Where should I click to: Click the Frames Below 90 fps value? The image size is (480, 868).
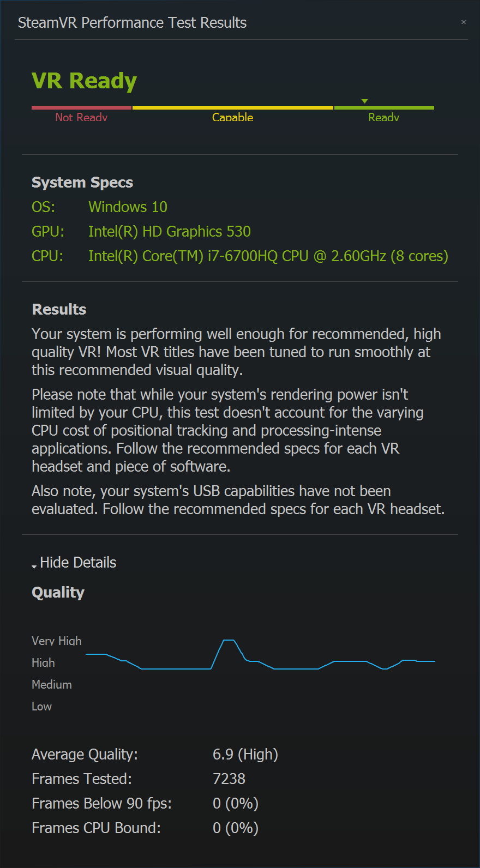pyautogui.click(x=236, y=804)
